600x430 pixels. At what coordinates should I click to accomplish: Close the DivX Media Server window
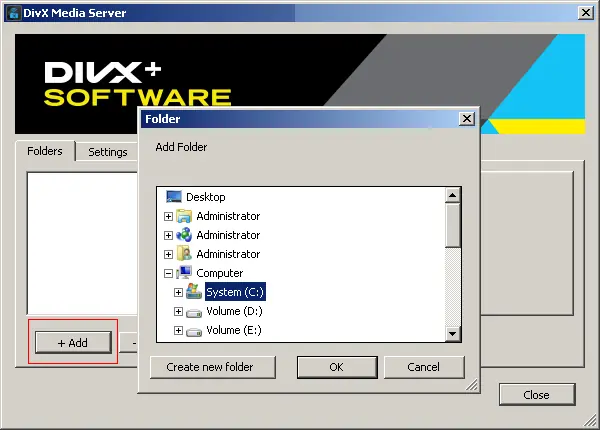(586, 13)
